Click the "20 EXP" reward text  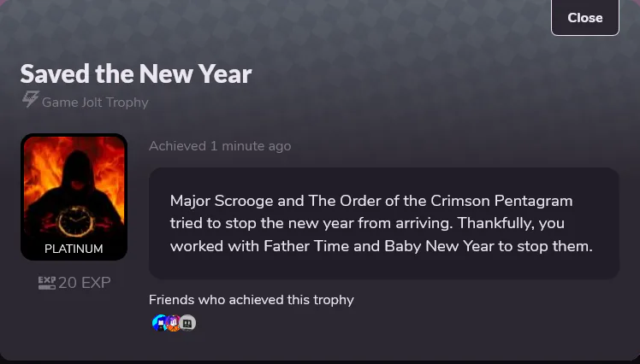tap(85, 283)
